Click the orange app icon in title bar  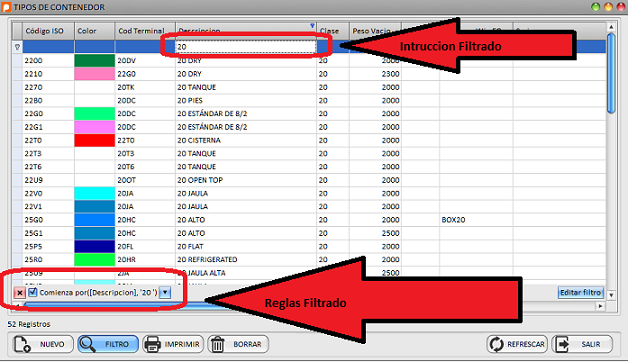pos(6,7)
